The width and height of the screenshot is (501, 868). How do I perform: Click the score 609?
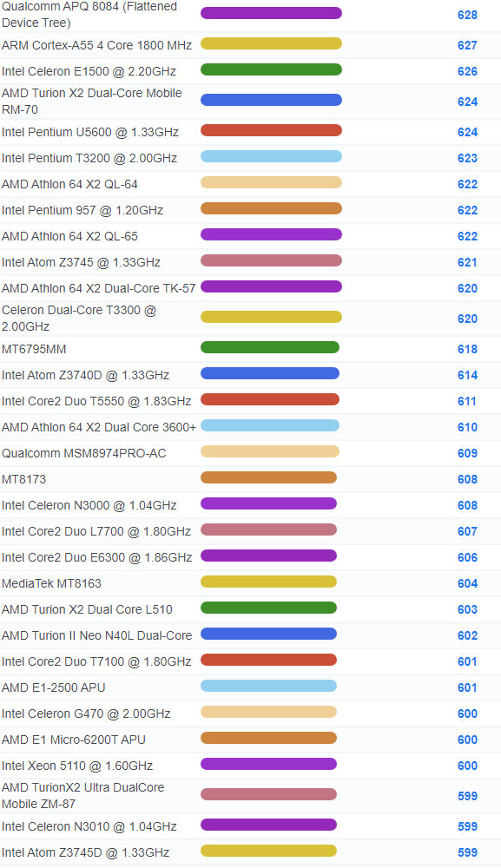(x=467, y=453)
